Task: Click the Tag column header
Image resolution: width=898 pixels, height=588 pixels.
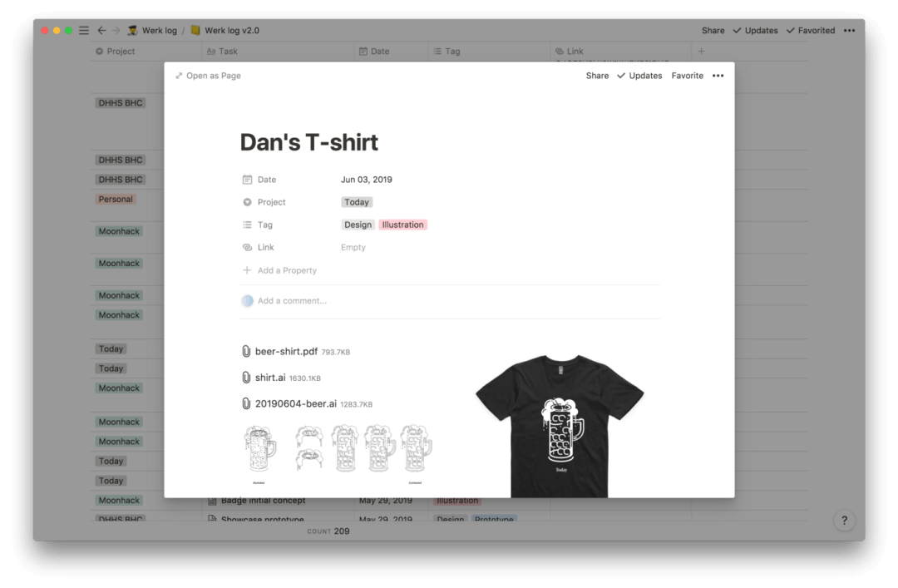Action: coord(447,51)
